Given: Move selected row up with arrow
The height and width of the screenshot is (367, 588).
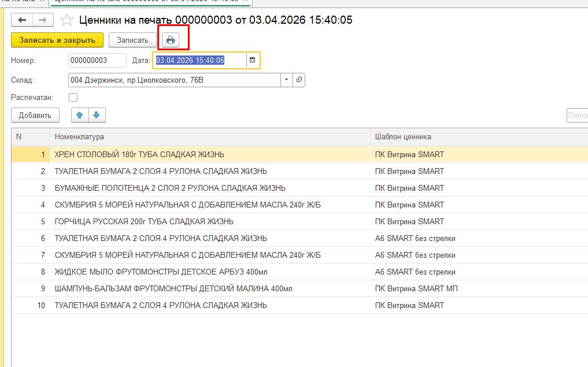Looking at the screenshot, I should (x=80, y=115).
